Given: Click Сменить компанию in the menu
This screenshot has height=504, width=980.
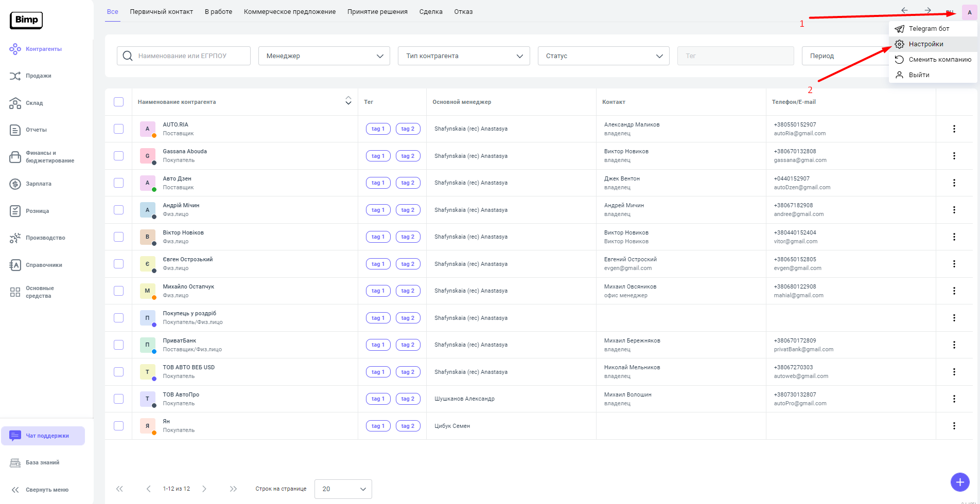Looking at the screenshot, I should (x=939, y=60).
